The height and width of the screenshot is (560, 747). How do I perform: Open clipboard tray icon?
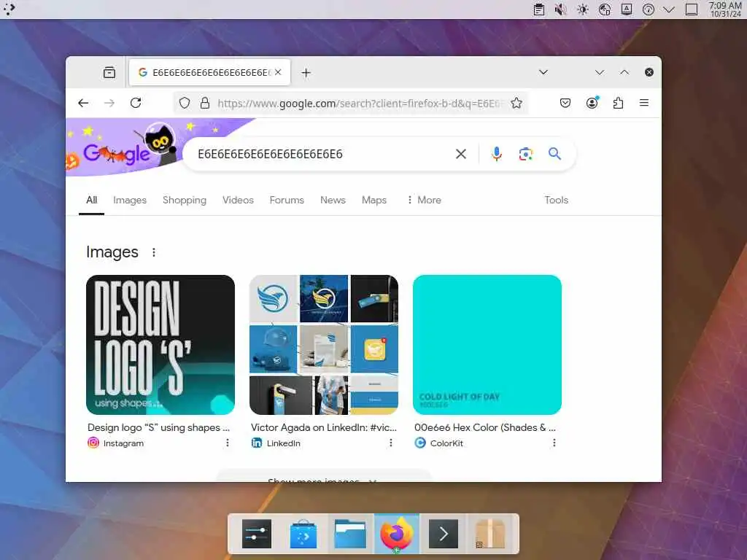539,9
